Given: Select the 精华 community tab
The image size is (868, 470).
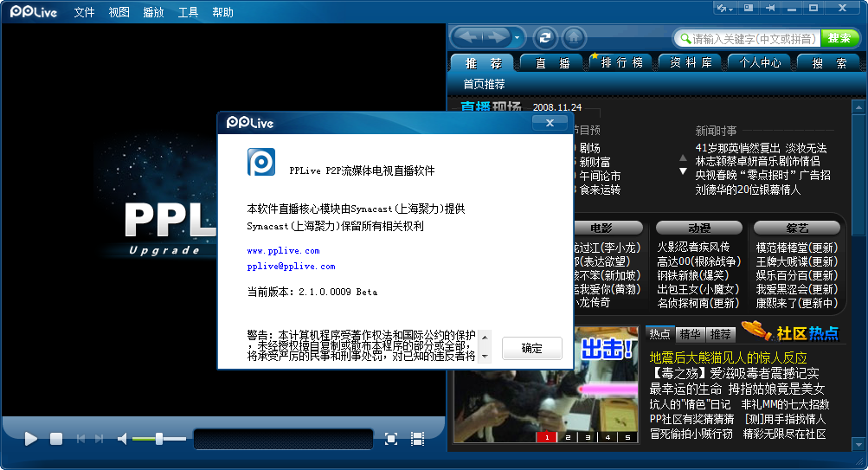Looking at the screenshot, I should click(x=691, y=334).
